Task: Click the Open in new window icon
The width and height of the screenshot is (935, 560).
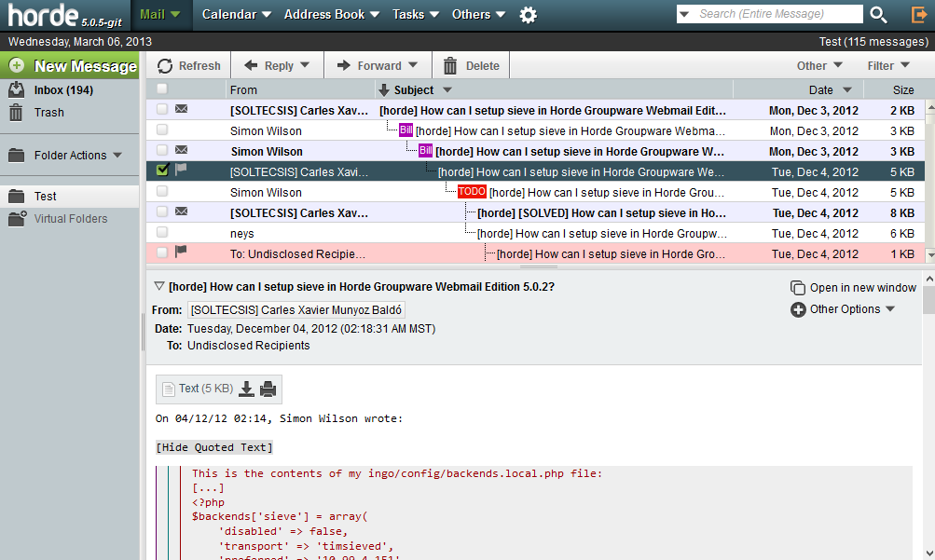Action: [x=797, y=288]
